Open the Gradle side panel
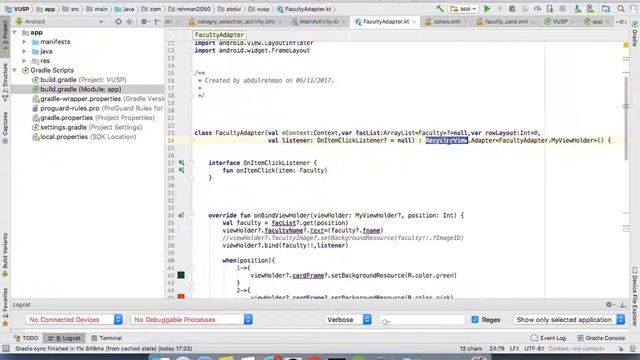Viewport: 640px width, 360px height. pos(635,34)
